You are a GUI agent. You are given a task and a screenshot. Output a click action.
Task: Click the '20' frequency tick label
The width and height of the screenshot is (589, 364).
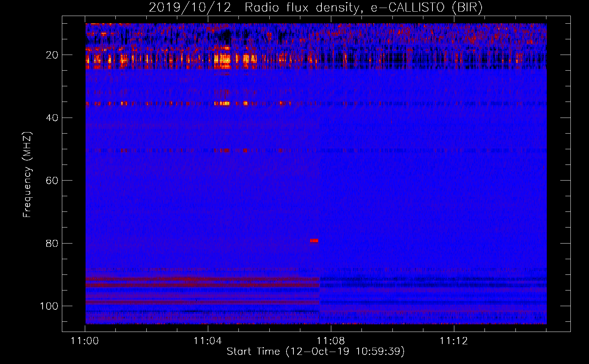click(52, 55)
